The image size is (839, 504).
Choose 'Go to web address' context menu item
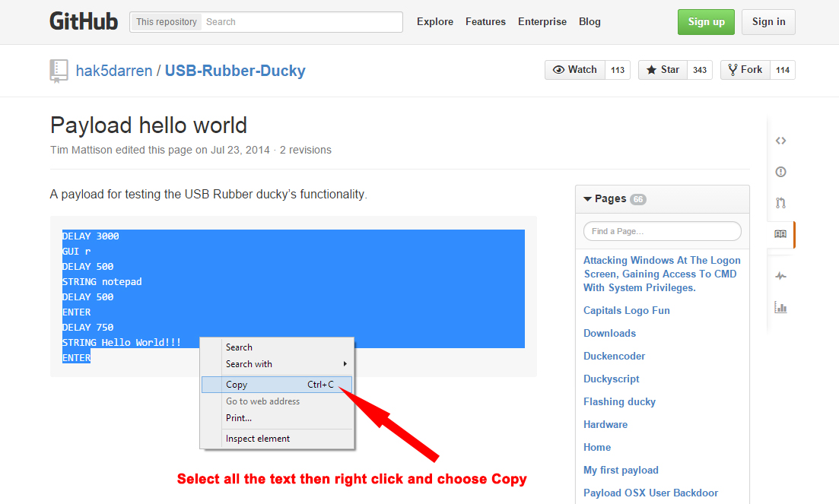[277, 401]
